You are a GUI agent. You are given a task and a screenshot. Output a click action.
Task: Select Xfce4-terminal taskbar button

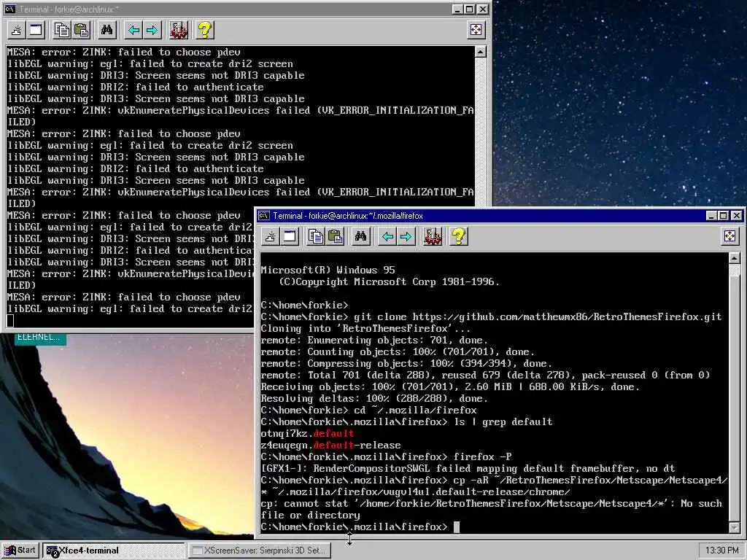114,551
